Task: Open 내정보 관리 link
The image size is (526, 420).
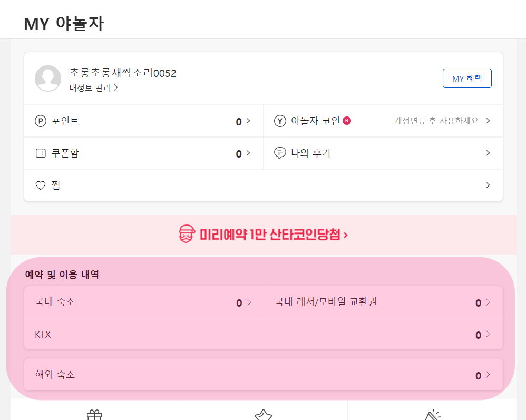Action: (x=94, y=88)
